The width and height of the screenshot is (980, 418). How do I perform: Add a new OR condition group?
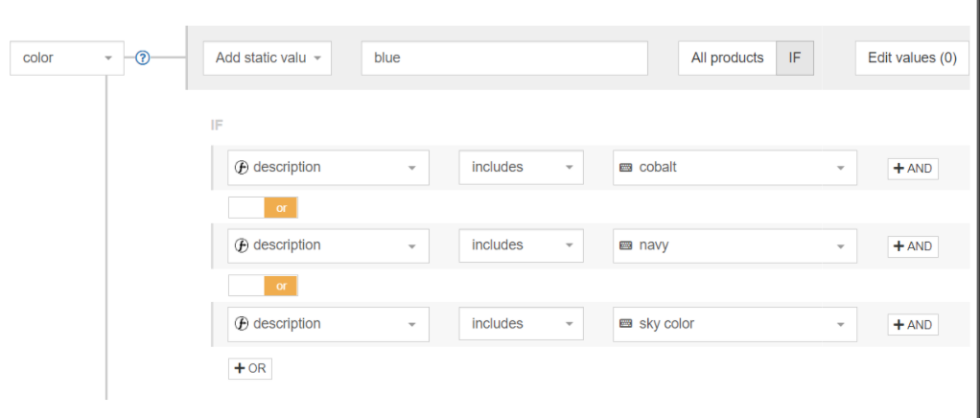tap(249, 368)
